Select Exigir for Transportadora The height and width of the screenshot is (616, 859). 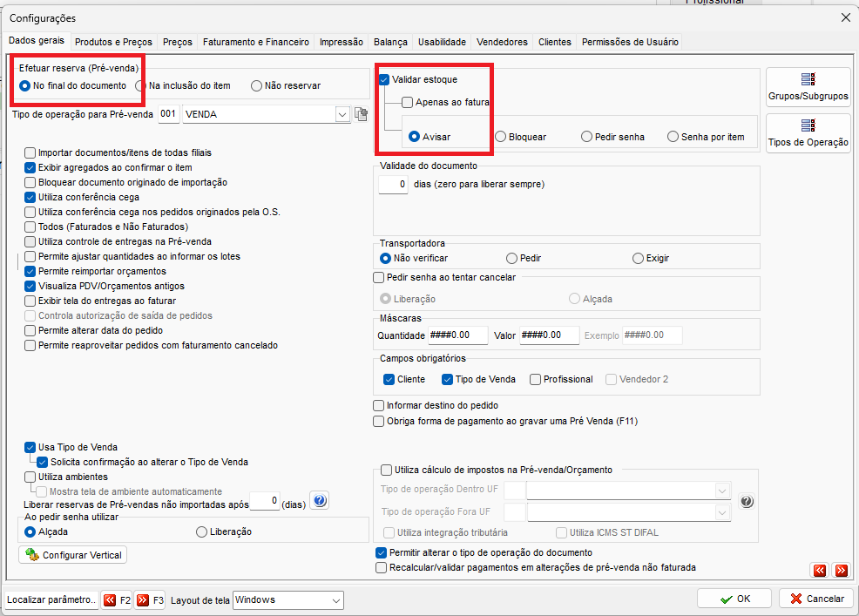coord(638,258)
